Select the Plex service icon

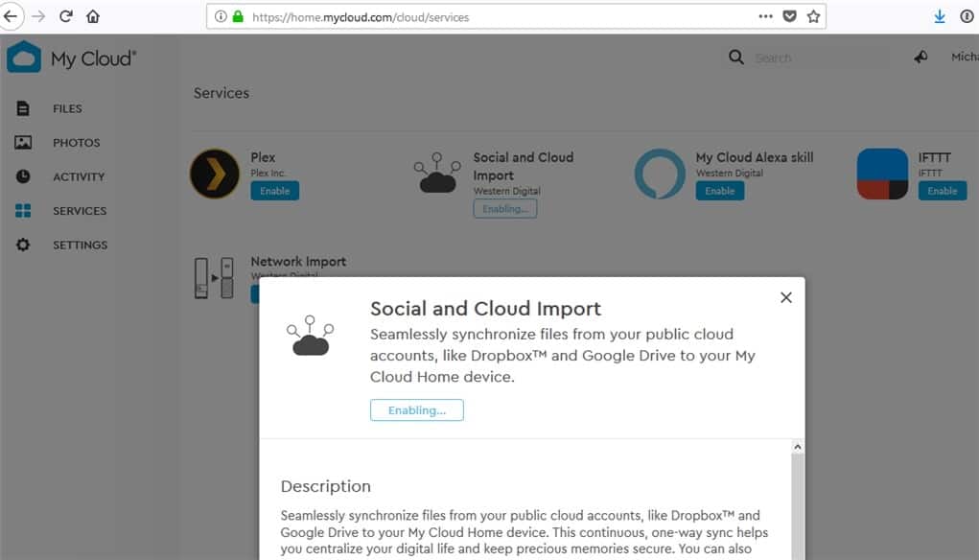click(215, 174)
